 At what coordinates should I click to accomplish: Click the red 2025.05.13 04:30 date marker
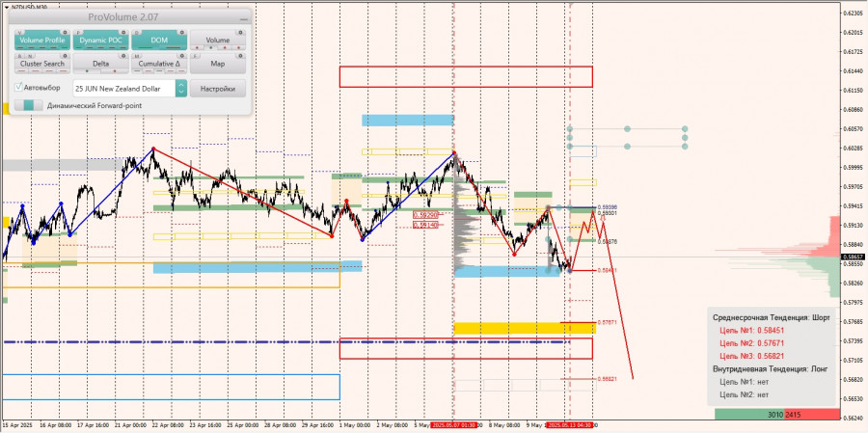[570, 425]
